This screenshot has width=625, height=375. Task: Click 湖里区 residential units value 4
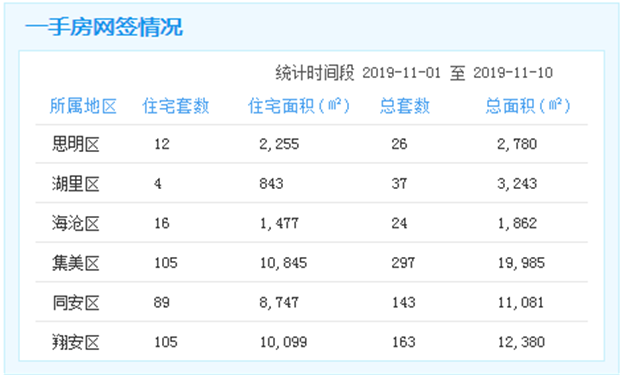pyautogui.click(x=158, y=184)
